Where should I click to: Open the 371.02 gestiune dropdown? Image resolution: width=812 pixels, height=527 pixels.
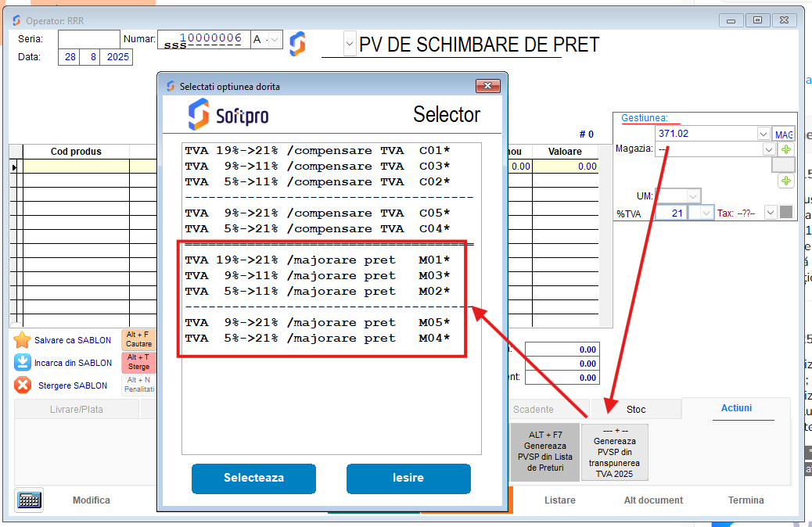tap(763, 133)
